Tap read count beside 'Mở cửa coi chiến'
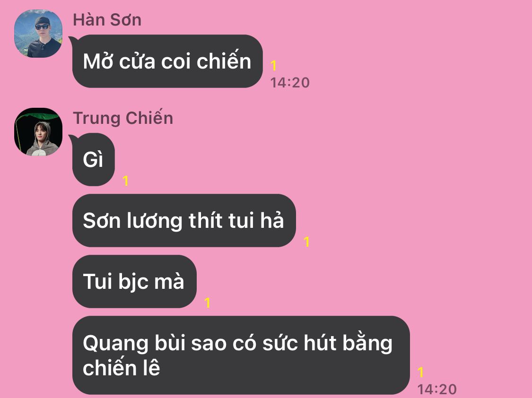The width and height of the screenshot is (532, 398). pyautogui.click(x=273, y=66)
